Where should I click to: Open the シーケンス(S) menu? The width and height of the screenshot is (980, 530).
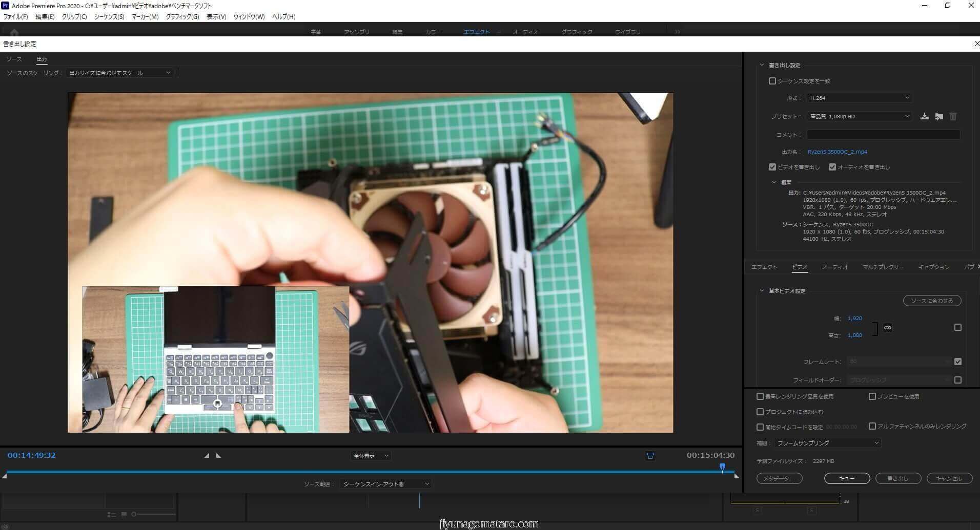[109, 16]
